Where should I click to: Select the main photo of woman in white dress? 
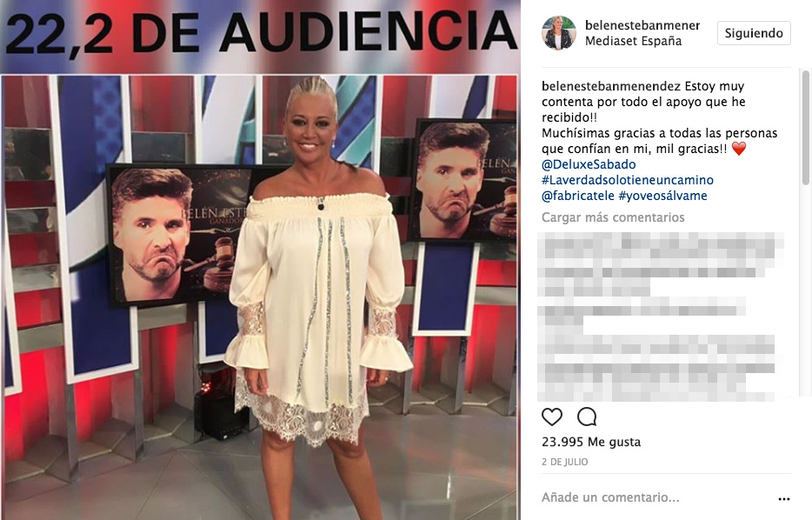[x=260, y=297]
